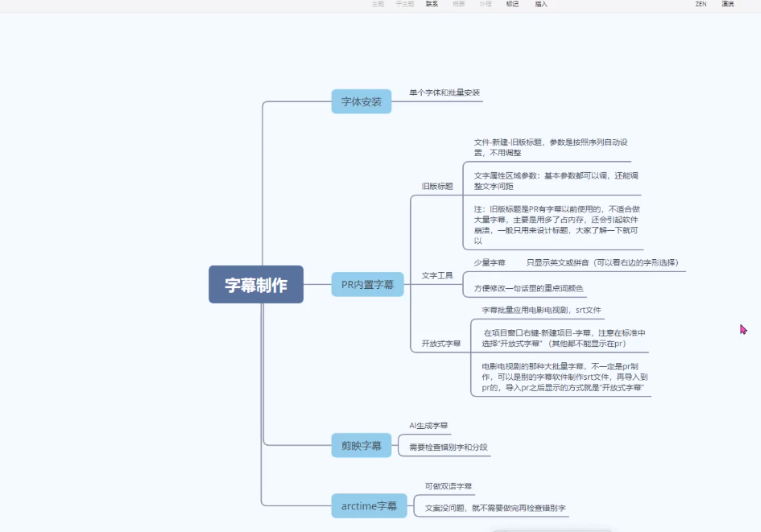This screenshot has height=532, width=761.
Task: Start the 演说 presentation mode
Action: point(727,4)
